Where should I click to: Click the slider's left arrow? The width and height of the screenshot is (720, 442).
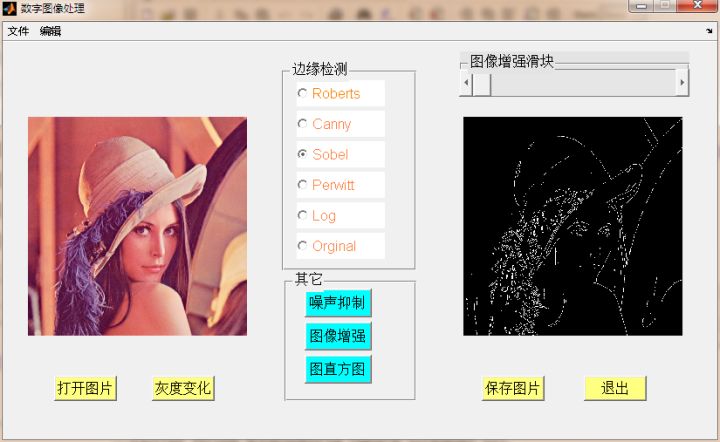pos(466,83)
